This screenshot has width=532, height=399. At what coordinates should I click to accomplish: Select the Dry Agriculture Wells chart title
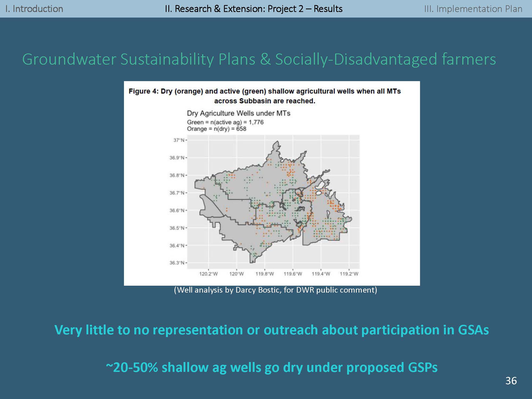[x=238, y=113]
